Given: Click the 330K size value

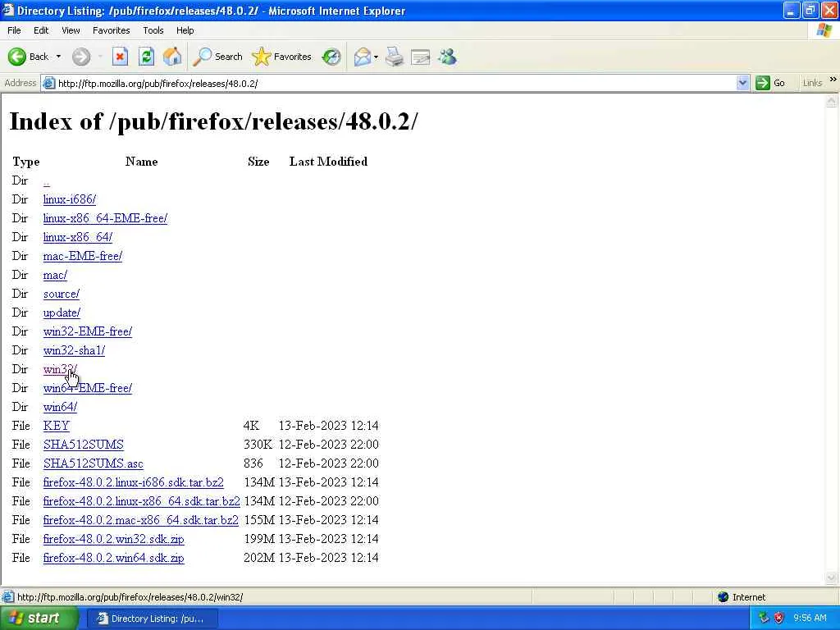Looking at the screenshot, I should [x=258, y=445].
